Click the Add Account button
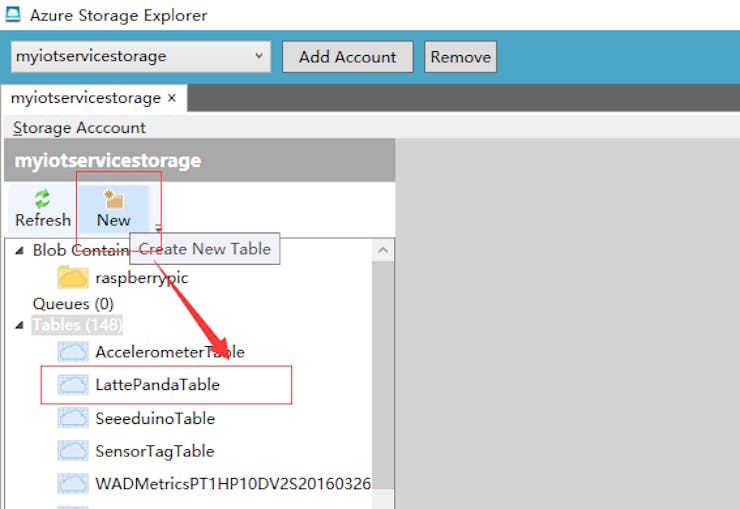The width and height of the screenshot is (740, 509). (348, 57)
